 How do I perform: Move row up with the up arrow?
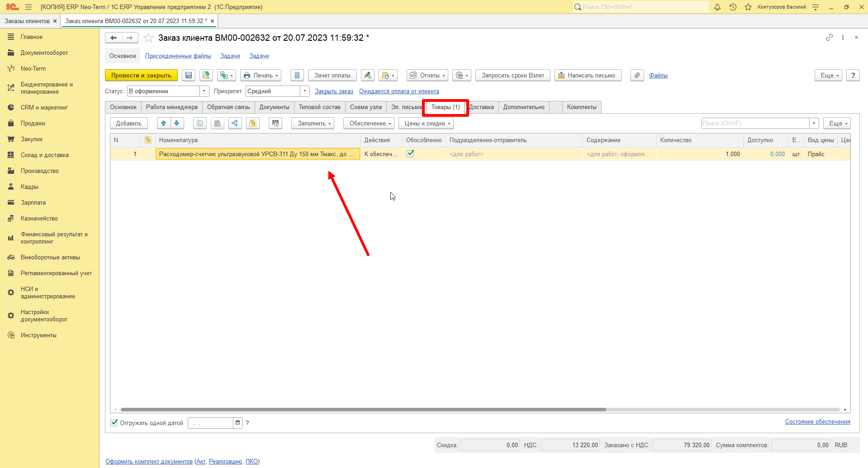coord(164,123)
